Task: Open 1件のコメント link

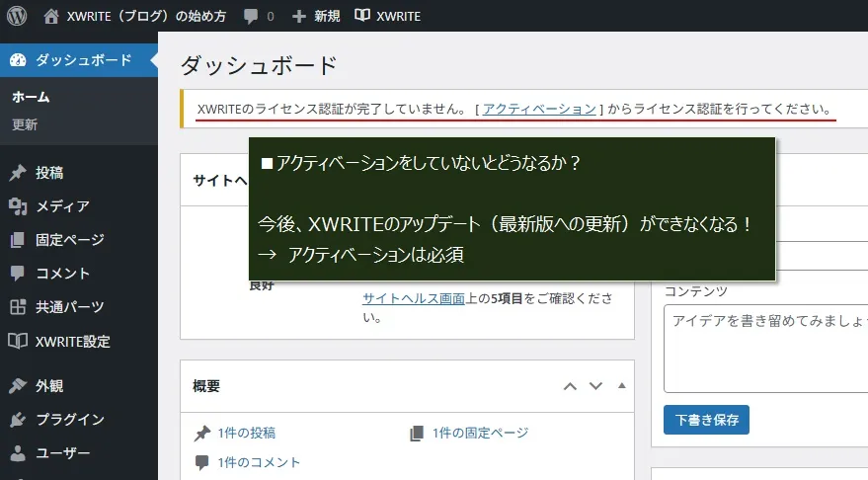Action: click(x=259, y=462)
